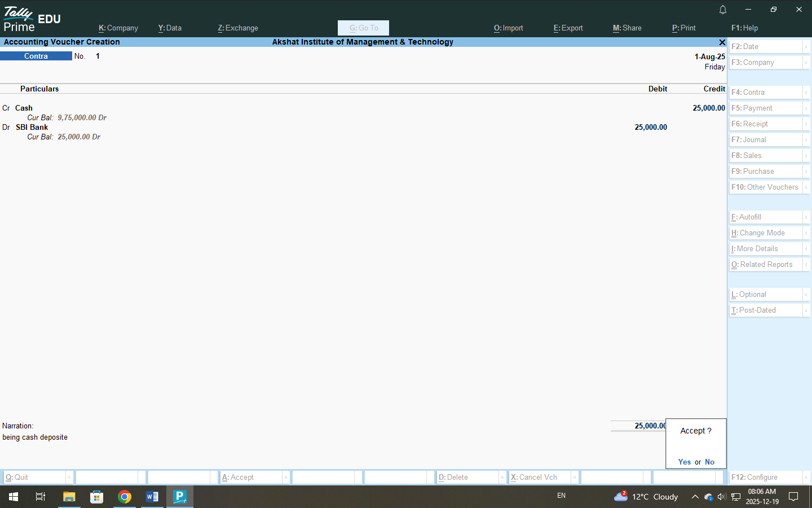This screenshot has height=508, width=812.
Task: Open Google Chrome from the taskbar
Action: point(125,497)
